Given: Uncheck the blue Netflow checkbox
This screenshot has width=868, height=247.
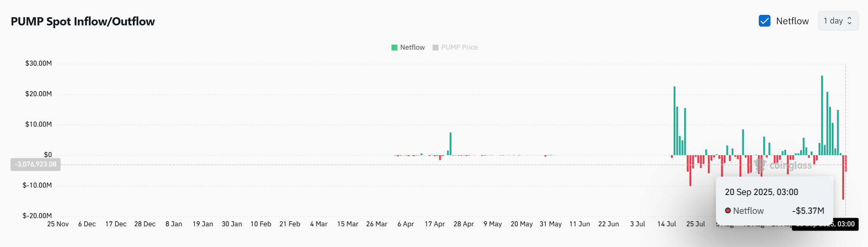Looking at the screenshot, I should click(764, 21).
